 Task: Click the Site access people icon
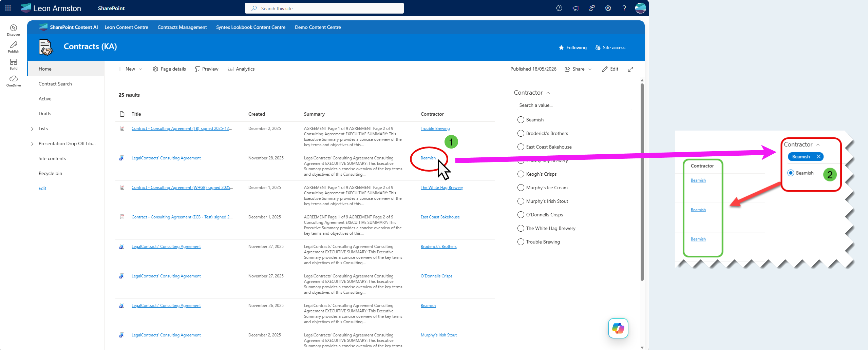[x=598, y=47]
